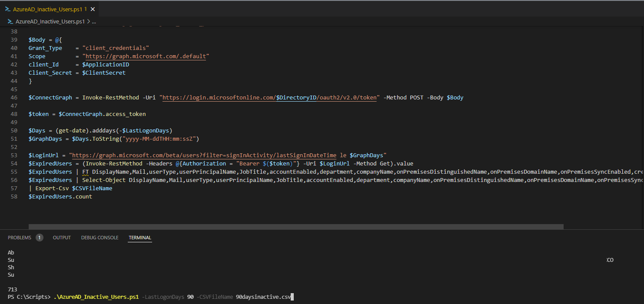This screenshot has width=644, height=304.
Task: Click the closing brace on line 44
Action: 30,81
